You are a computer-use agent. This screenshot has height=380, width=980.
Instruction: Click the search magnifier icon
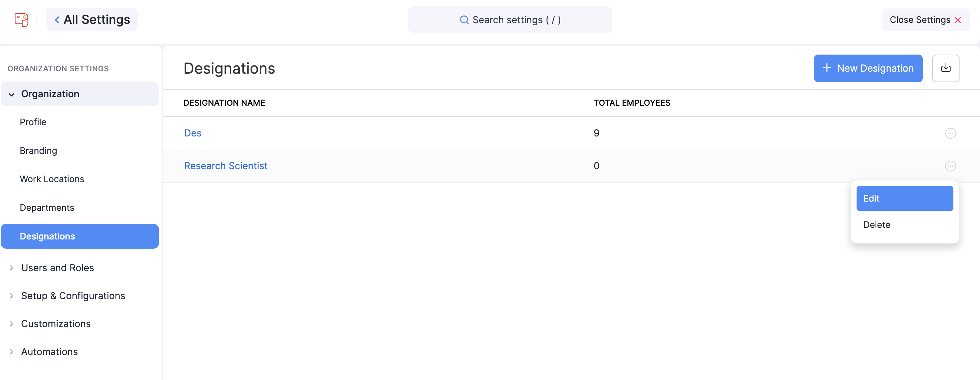[464, 20]
